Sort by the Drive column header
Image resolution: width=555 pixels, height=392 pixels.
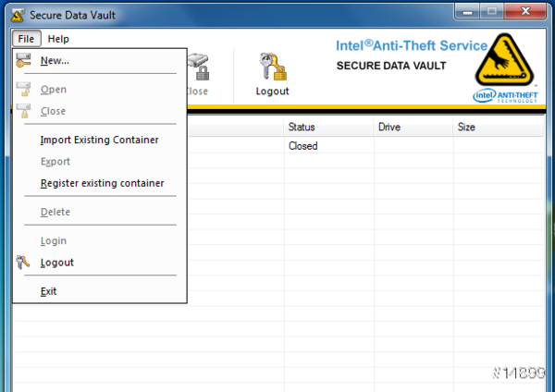[x=412, y=127]
